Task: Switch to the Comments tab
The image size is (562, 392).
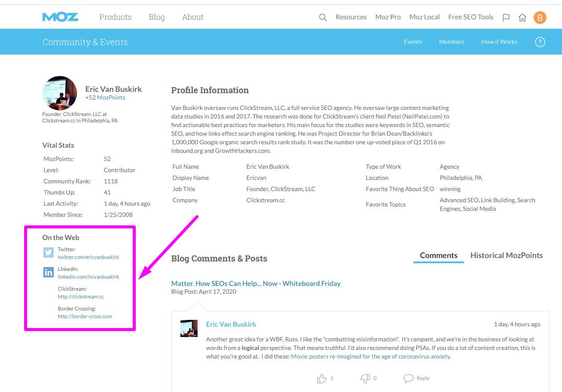Action: coord(439,255)
